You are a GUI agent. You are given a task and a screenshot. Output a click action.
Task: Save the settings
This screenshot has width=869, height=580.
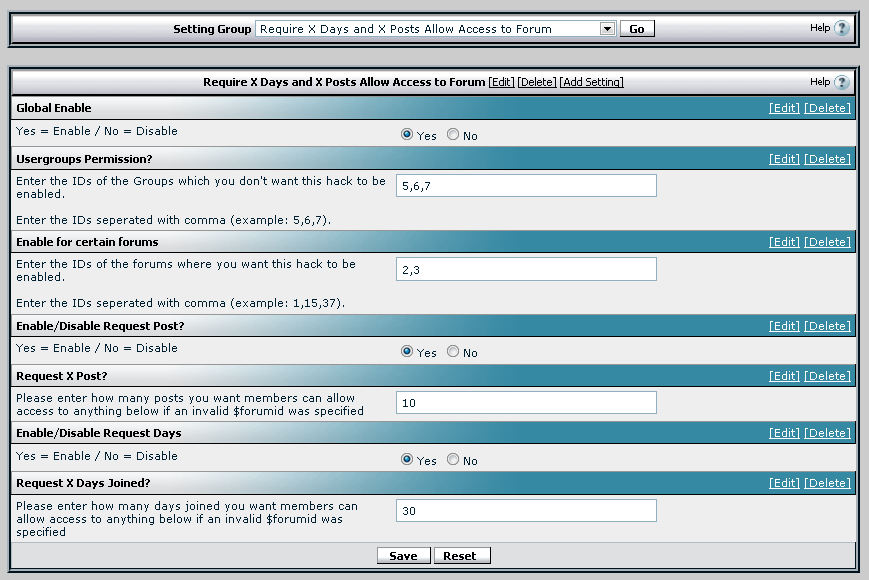point(403,556)
